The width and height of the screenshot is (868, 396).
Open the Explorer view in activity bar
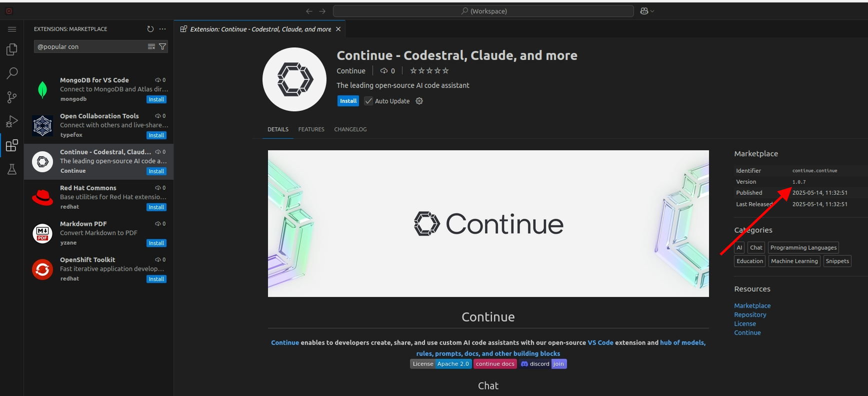pos(12,49)
